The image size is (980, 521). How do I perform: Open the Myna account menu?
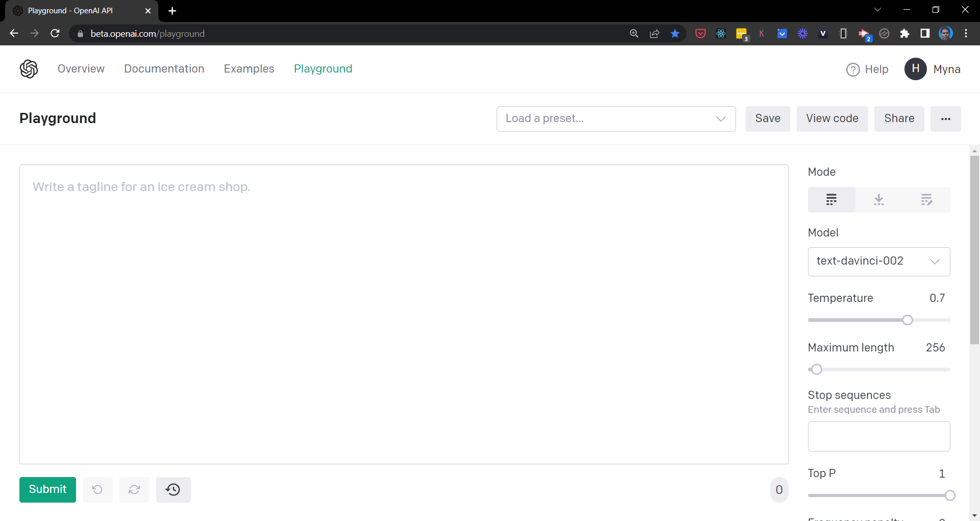point(933,69)
